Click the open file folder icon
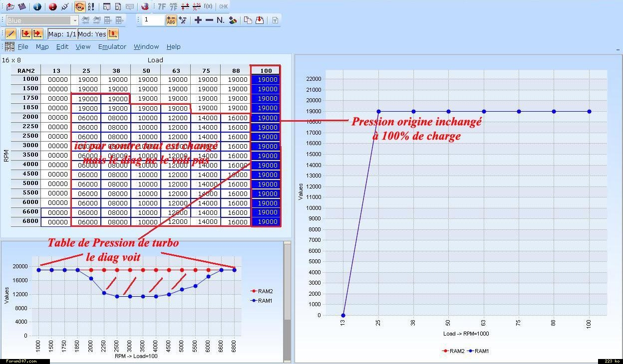This screenshot has width=623, height=364. click(x=10, y=6)
